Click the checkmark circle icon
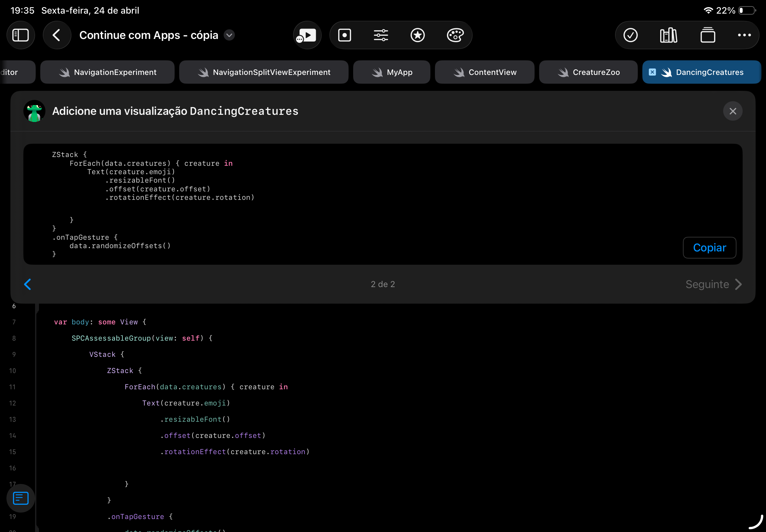This screenshot has width=766, height=532. click(x=630, y=35)
